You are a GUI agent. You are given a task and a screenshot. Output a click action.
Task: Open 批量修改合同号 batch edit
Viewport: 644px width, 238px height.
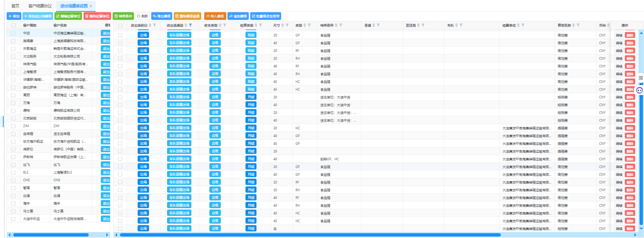(x=265, y=16)
